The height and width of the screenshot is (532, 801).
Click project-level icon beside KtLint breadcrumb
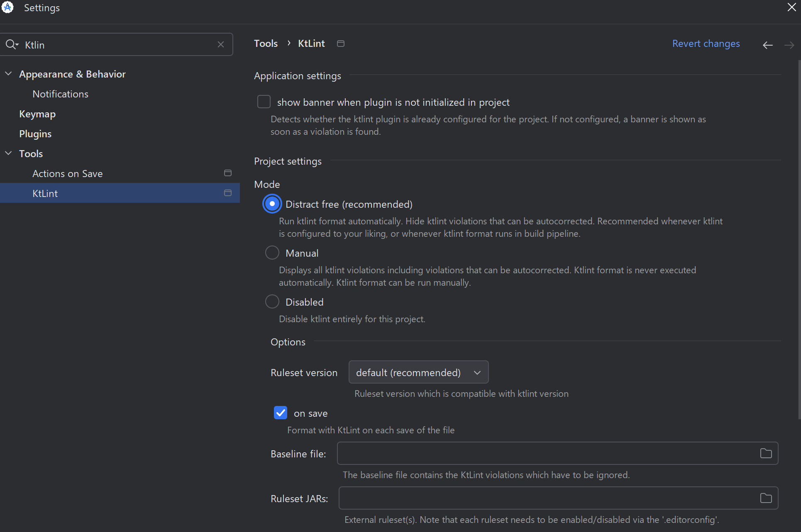click(x=341, y=44)
